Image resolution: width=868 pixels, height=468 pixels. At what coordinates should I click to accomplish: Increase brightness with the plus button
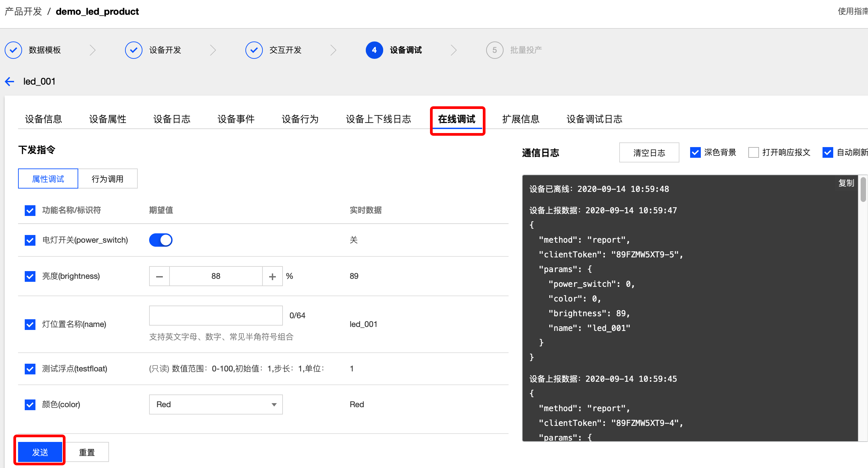(x=272, y=276)
